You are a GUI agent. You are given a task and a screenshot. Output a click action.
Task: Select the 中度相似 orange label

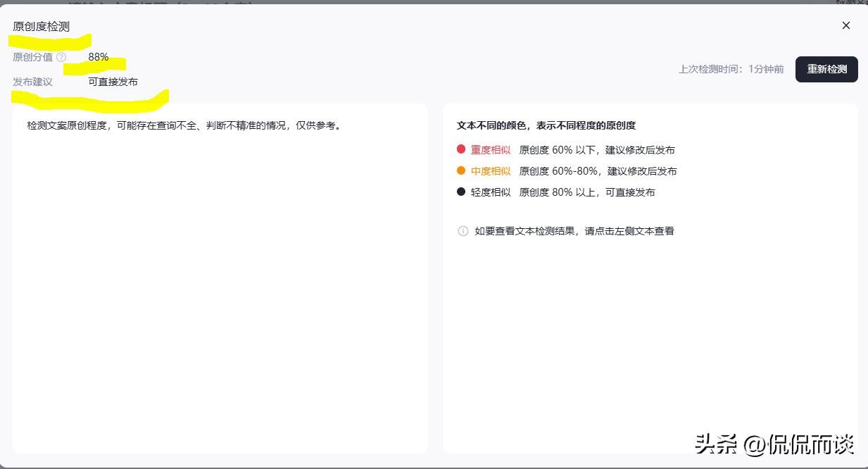[491, 171]
